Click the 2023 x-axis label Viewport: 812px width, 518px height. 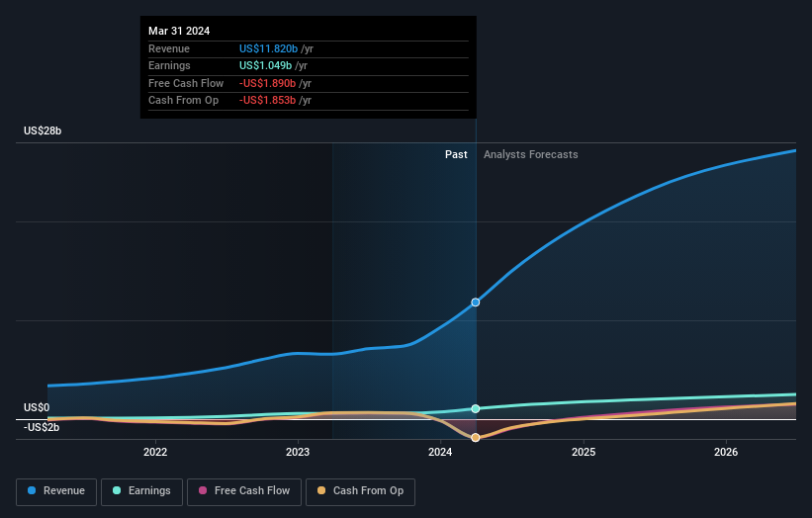[298, 453]
